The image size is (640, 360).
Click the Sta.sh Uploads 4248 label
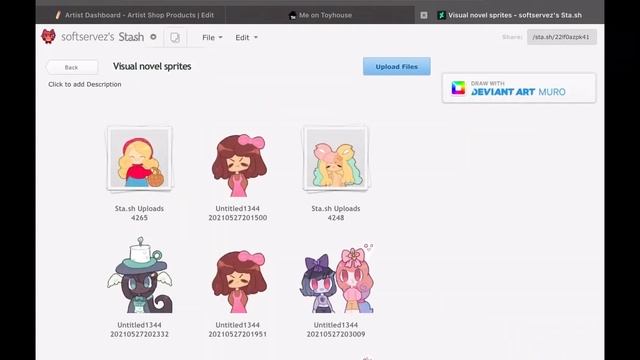336,213
